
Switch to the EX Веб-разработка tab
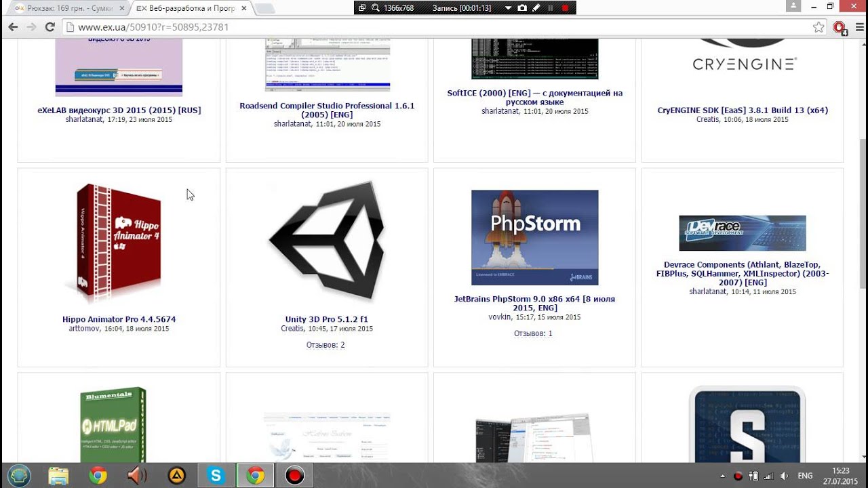pos(191,8)
